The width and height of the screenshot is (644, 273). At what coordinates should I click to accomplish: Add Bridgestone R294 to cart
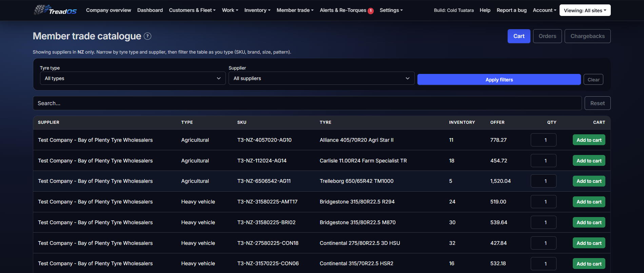click(589, 202)
